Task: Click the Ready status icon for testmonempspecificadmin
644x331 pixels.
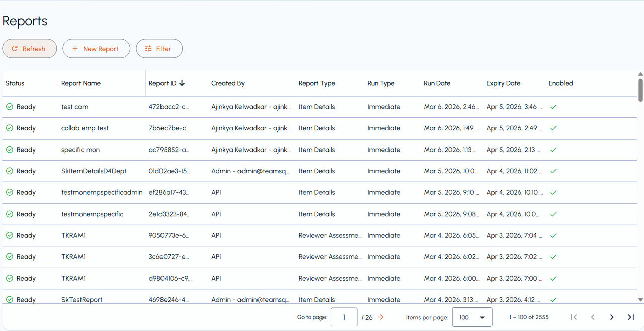Action: pos(10,192)
